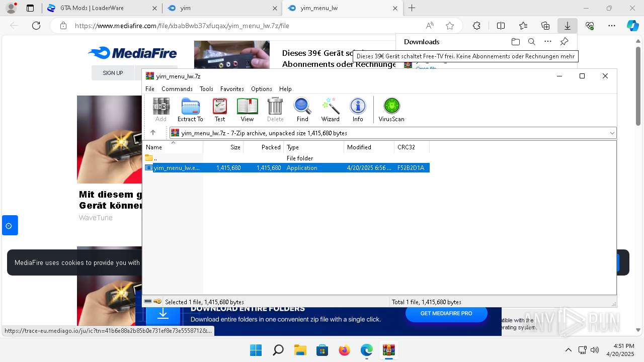This screenshot has width=644, height=362.
Task: Open the Tools menu
Action: tap(206, 88)
